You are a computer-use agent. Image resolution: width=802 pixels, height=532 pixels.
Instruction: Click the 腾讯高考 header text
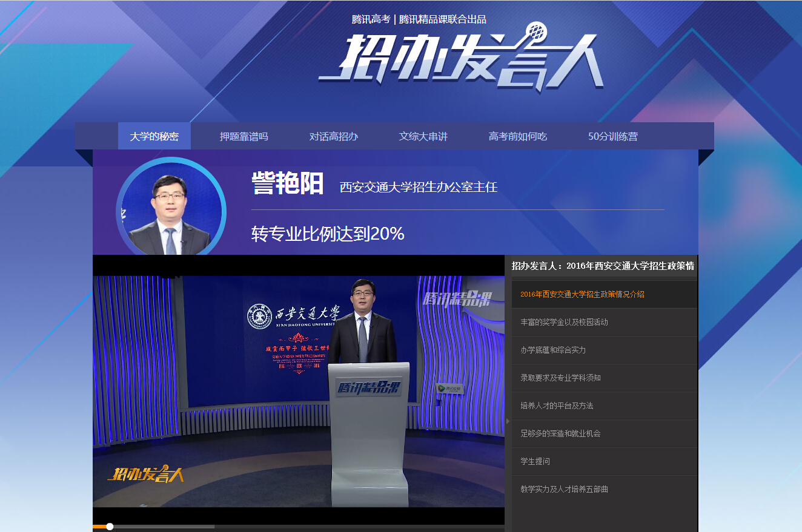[371, 19]
